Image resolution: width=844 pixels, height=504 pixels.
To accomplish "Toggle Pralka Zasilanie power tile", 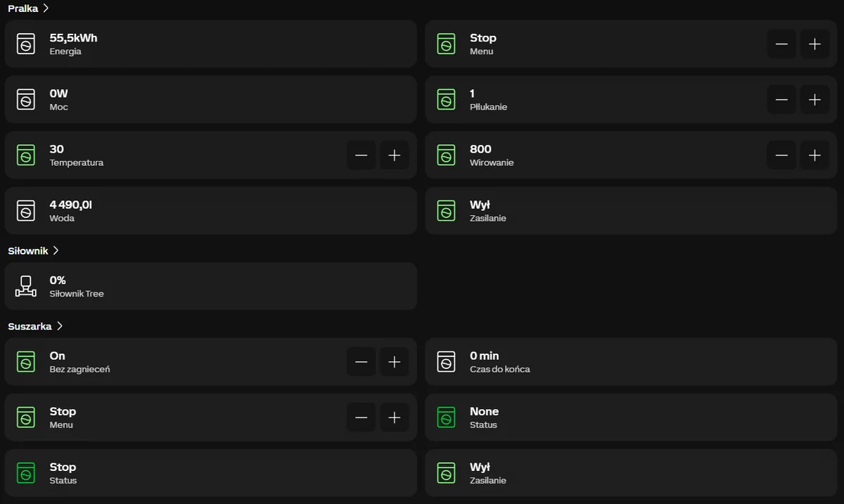I will [x=631, y=211].
